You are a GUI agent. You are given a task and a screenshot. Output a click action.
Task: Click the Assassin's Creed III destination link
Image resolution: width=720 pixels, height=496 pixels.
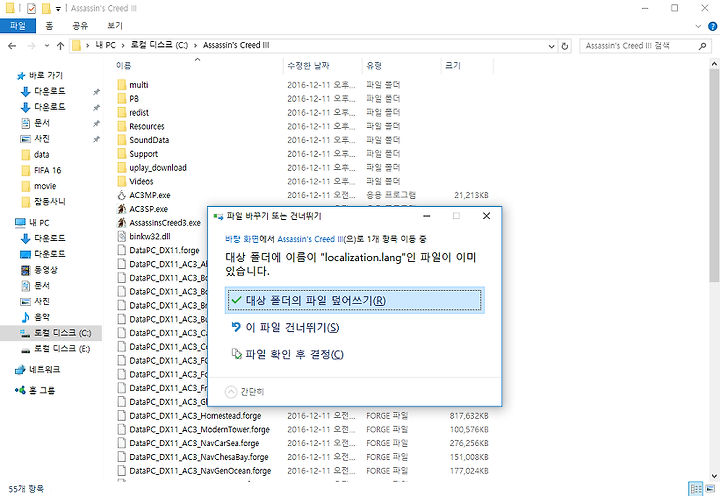310,239
